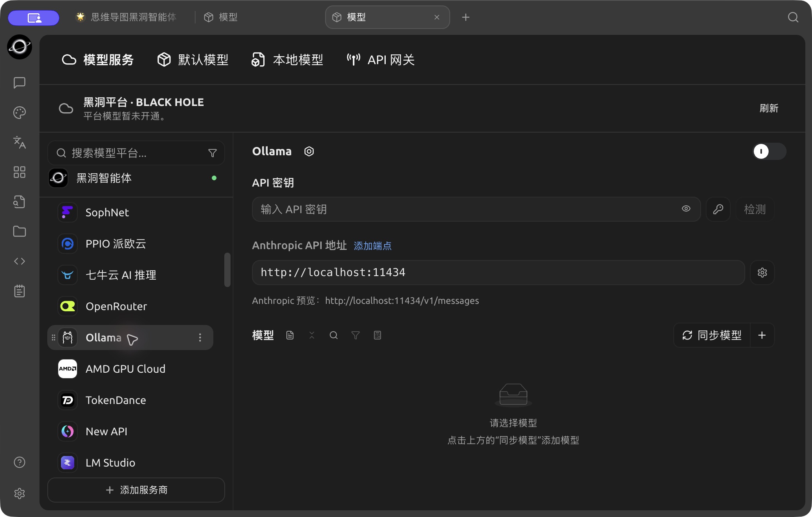812x517 pixels.
Task: Click the 刷新 button
Action: pyautogui.click(x=769, y=108)
